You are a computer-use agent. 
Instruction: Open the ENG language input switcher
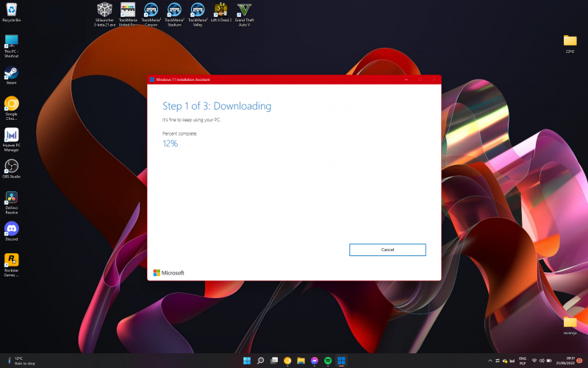click(523, 361)
